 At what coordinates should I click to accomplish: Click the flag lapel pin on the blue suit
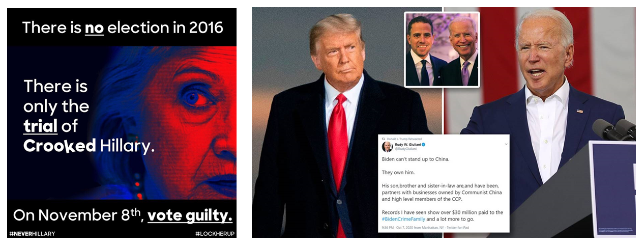coord(580,111)
